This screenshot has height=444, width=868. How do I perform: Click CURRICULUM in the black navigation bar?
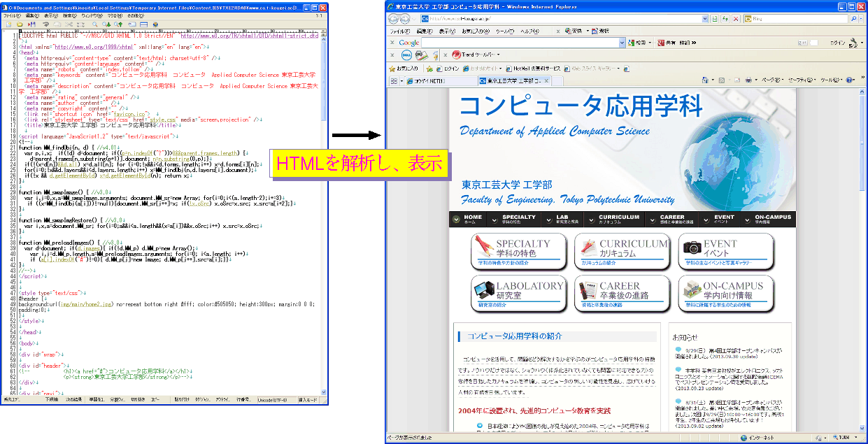click(615, 219)
